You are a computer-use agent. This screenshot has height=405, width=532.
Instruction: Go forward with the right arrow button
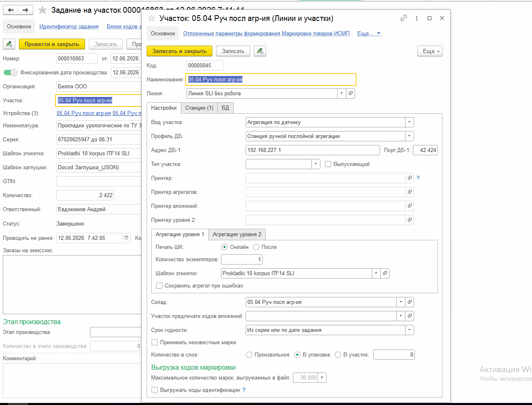point(25,10)
